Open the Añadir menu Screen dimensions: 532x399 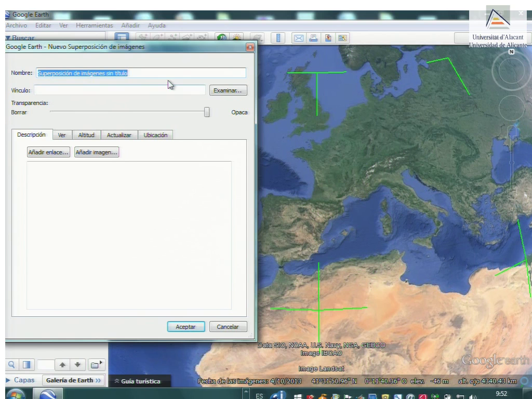[x=130, y=25]
